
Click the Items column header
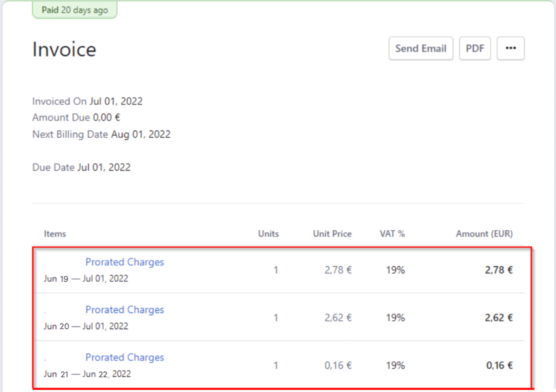[55, 234]
